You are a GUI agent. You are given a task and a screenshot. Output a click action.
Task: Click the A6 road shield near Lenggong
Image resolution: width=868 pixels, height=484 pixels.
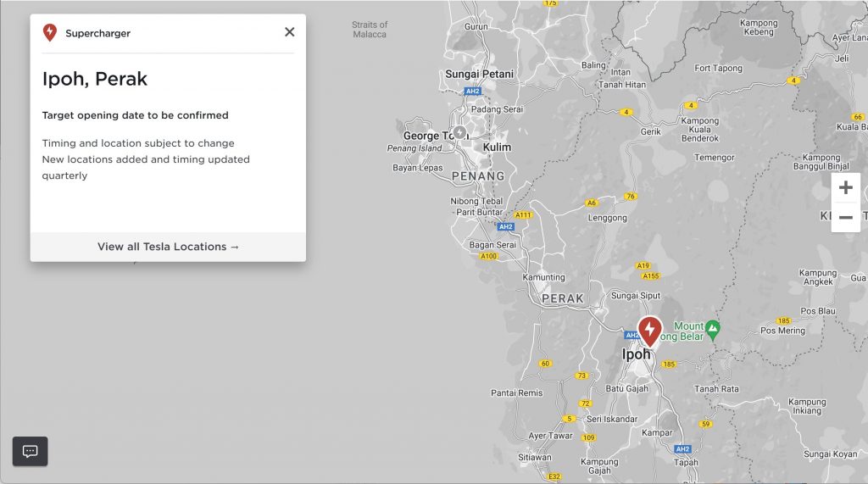pyautogui.click(x=592, y=203)
